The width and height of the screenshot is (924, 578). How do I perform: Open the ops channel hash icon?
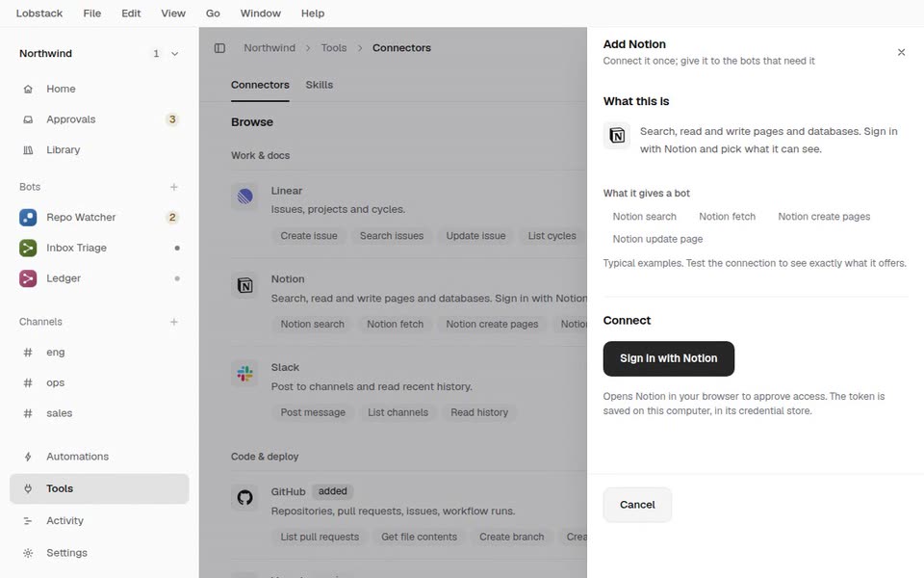click(28, 382)
